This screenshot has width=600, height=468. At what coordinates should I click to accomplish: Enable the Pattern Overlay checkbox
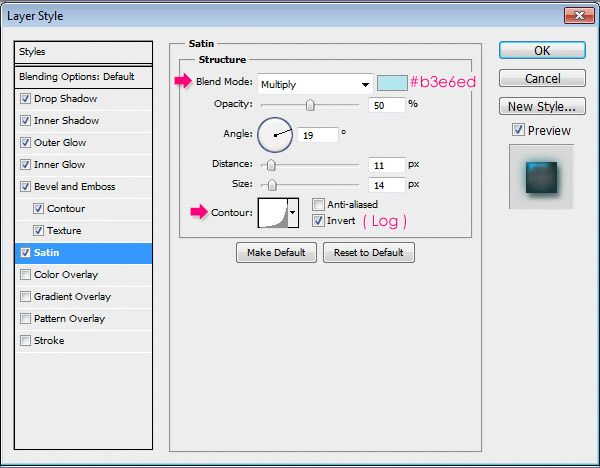[25, 319]
